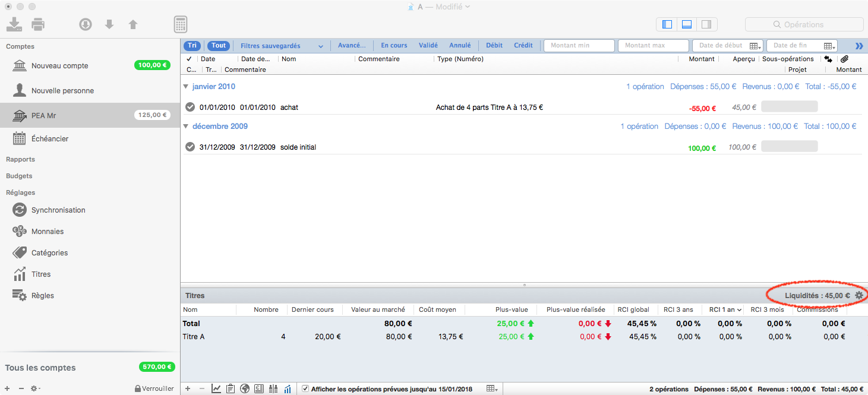Screen dimensions: 868x395
Task: Click the 'Avancé...' filter button
Action: [352, 46]
